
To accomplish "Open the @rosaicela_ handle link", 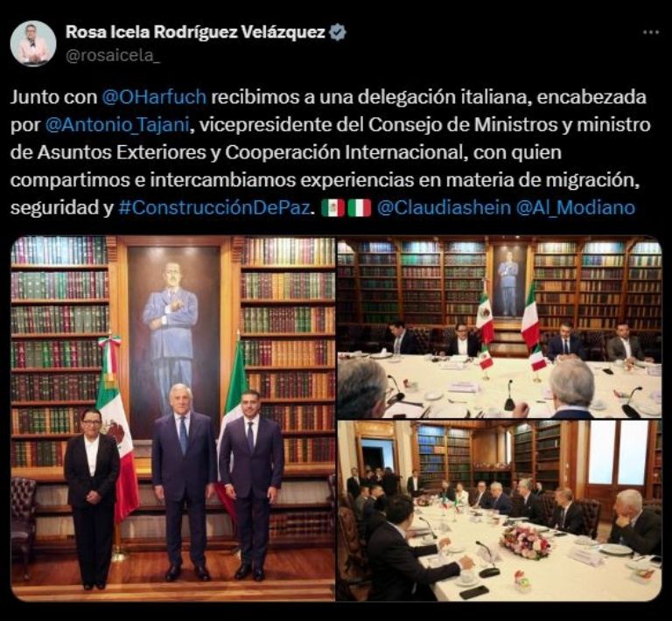I will [x=113, y=56].
